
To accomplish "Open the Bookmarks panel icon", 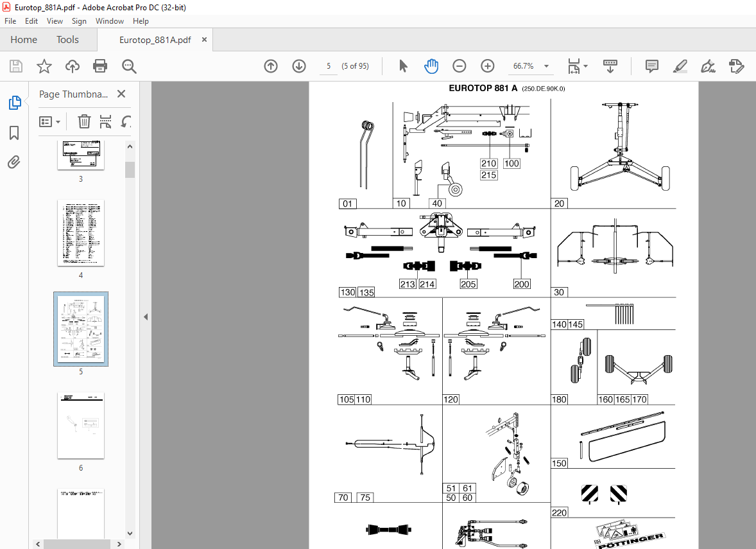I will [15, 133].
